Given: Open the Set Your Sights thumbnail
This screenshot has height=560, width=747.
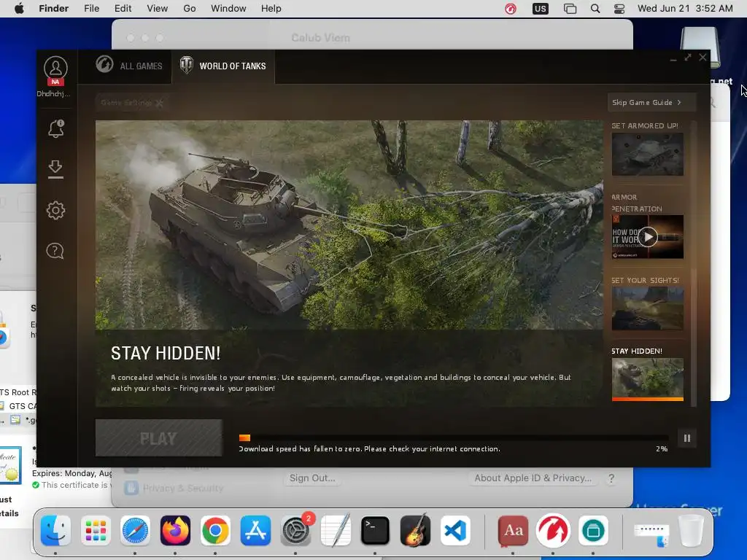Looking at the screenshot, I should 648,308.
